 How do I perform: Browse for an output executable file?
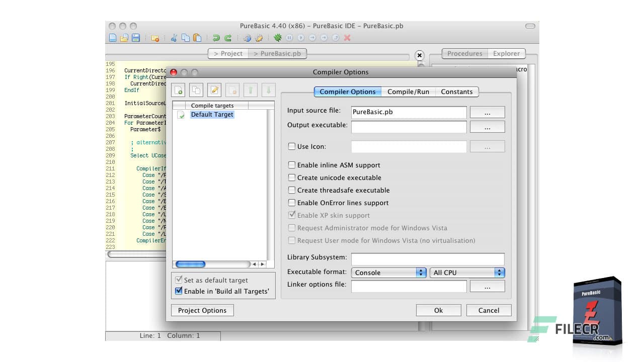pyautogui.click(x=487, y=127)
